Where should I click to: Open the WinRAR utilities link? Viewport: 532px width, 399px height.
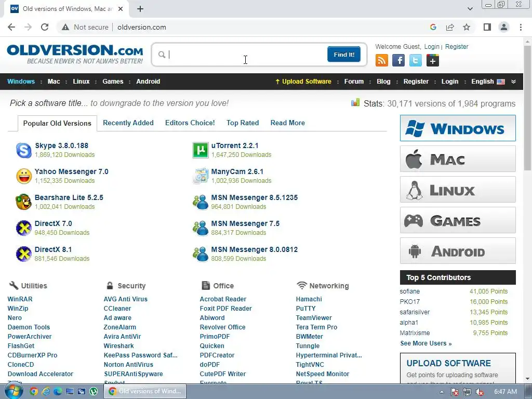click(x=20, y=299)
